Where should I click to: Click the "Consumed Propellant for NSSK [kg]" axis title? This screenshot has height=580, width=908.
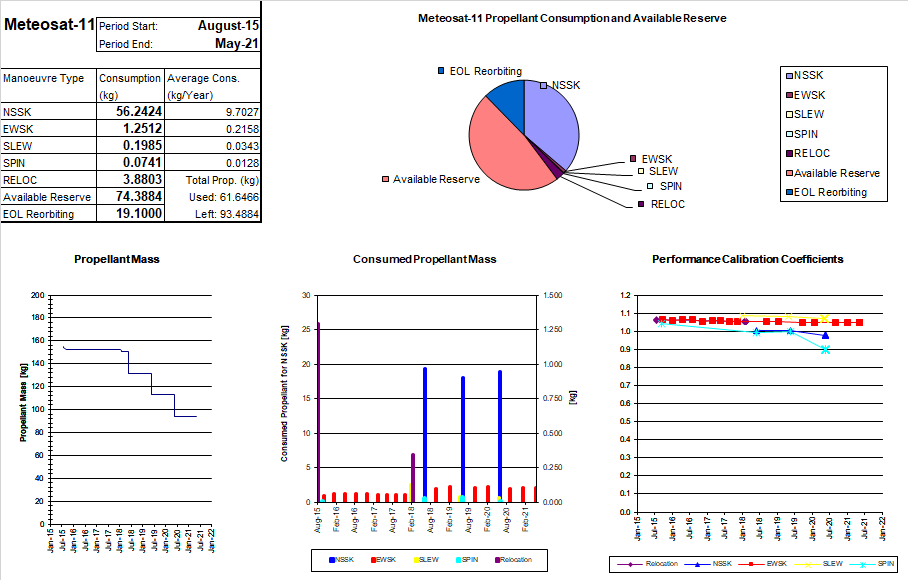tap(284, 394)
